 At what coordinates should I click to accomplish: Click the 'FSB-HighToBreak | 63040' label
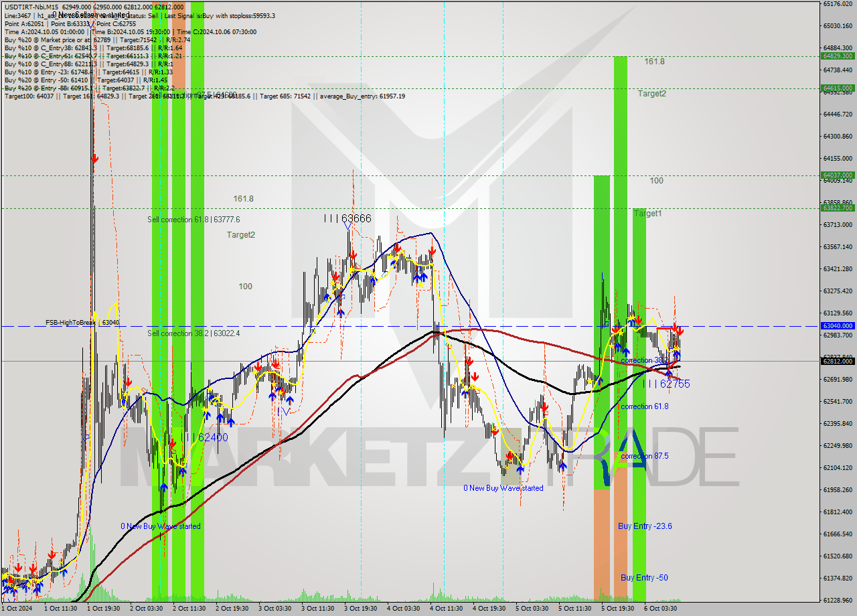[x=82, y=322]
